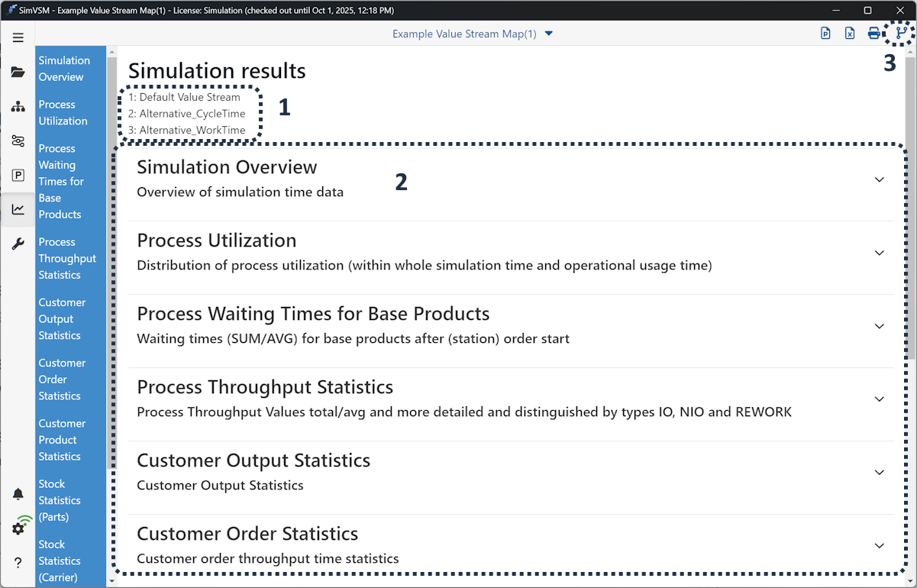Expand the Process Utilization section chevron
Viewport: 917px width, 588px height.
879,253
